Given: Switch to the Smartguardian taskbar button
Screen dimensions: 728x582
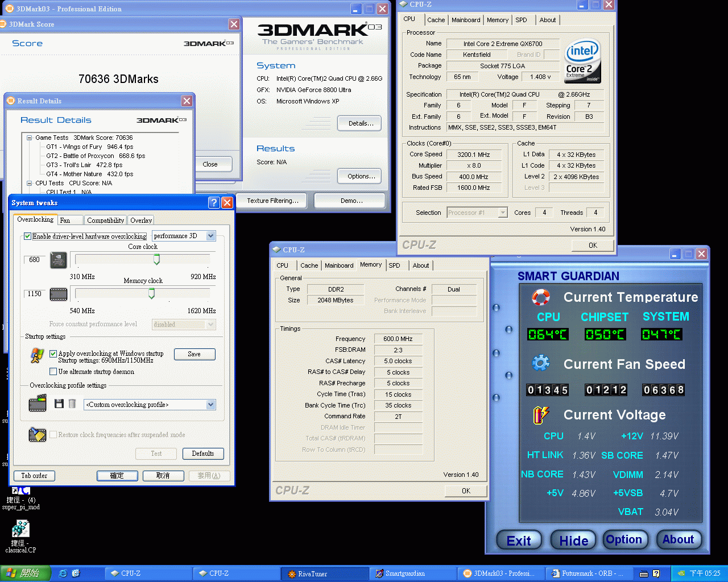Looking at the screenshot, I should tap(412, 573).
